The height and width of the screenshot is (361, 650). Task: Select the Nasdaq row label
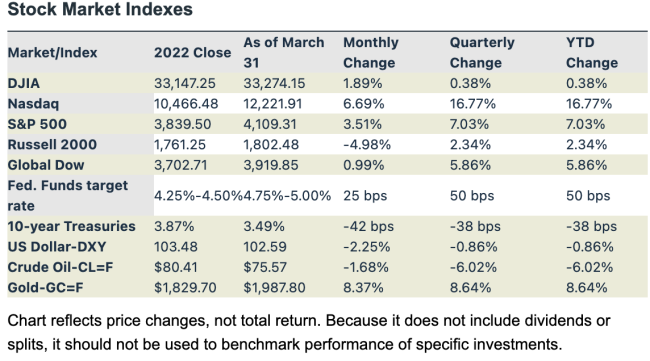click(x=33, y=104)
